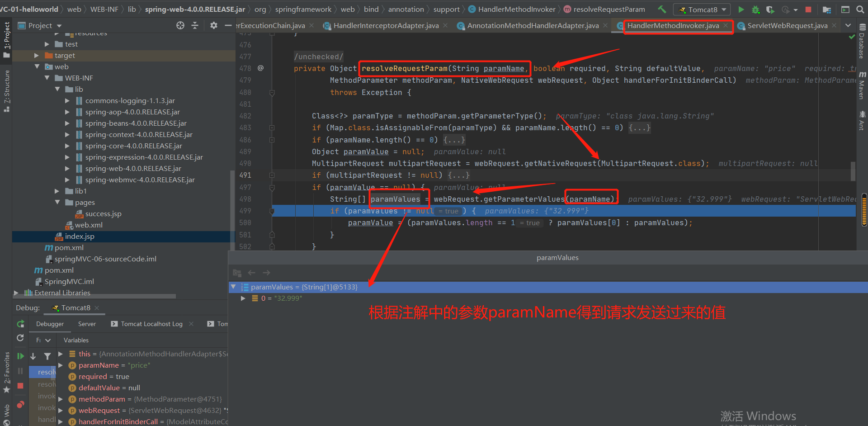Click the Run Anything icon in the top toolbar
This screenshot has height=426, width=868.
coord(845,9)
